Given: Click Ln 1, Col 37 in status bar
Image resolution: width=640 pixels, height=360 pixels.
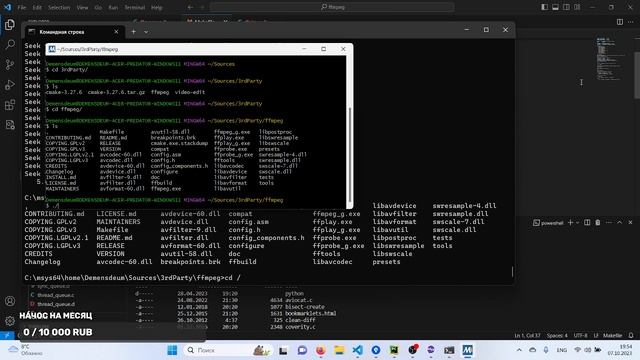Looking at the screenshot, I should 527,336.
